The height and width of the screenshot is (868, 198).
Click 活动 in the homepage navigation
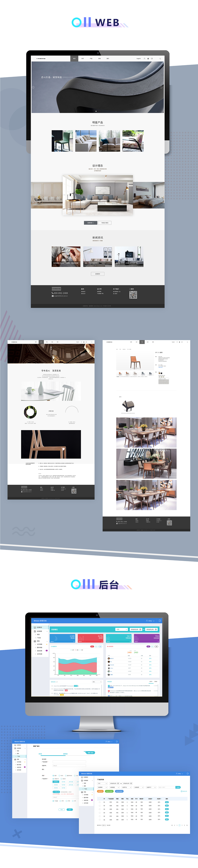pos(99,59)
